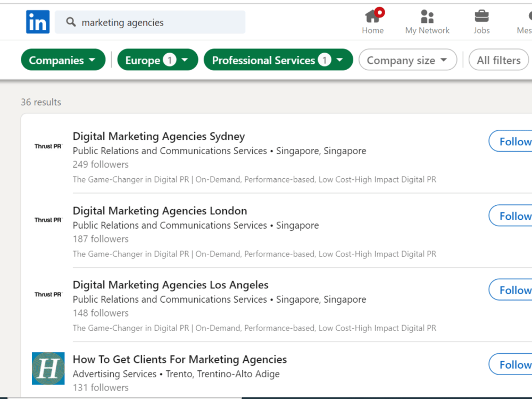The image size is (532, 399).
Task: Click the 131 followers text
Action: 101,387
